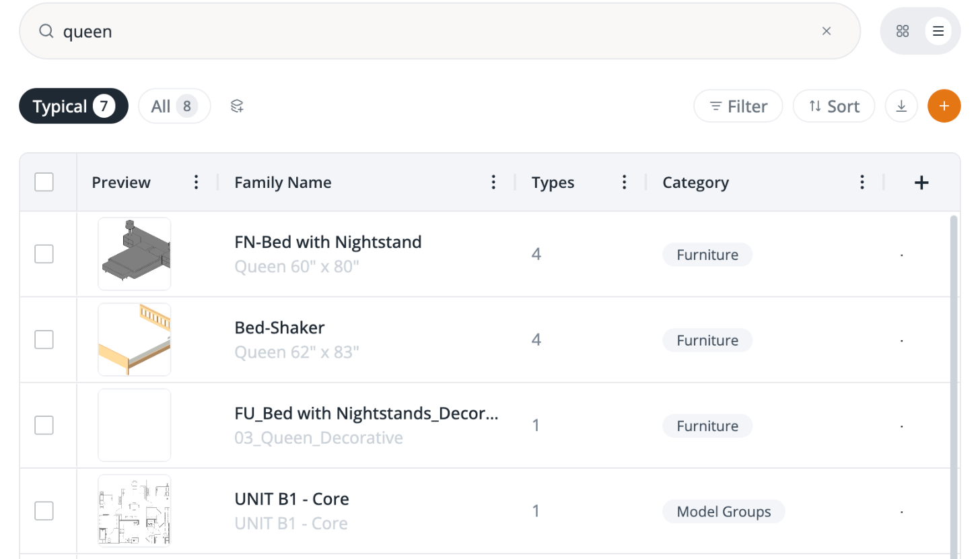
Task: Click the orange plus add button
Action: pyautogui.click(x=944, y=106)
